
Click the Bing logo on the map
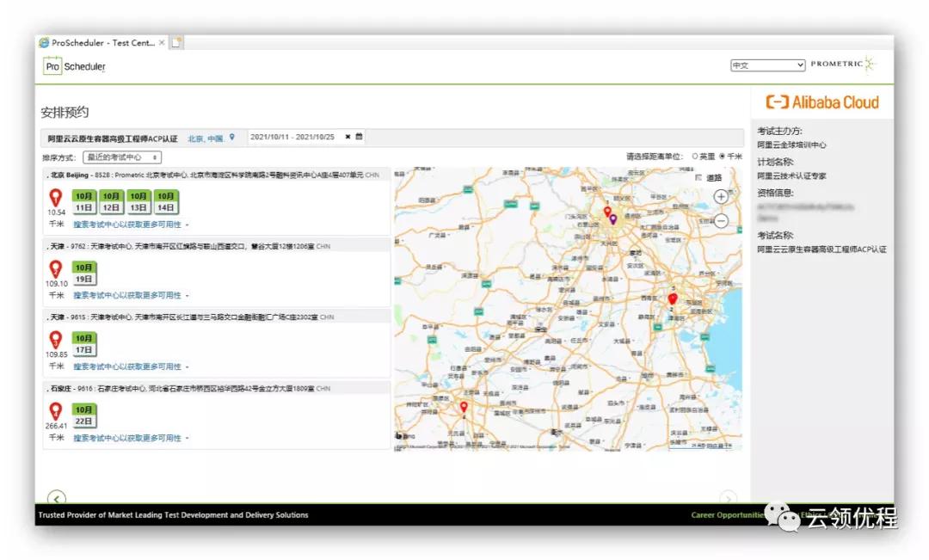[x=405, y=436]
